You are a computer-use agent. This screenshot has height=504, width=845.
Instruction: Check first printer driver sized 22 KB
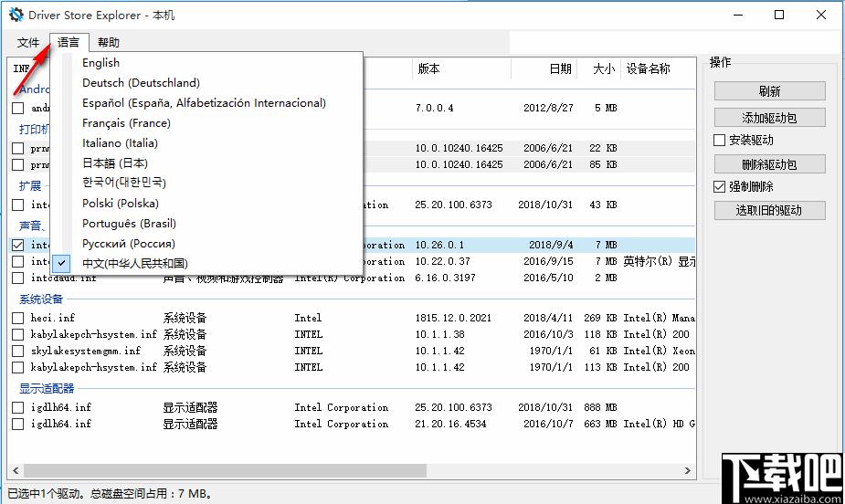pyautogui.click(x=17, y=148)
